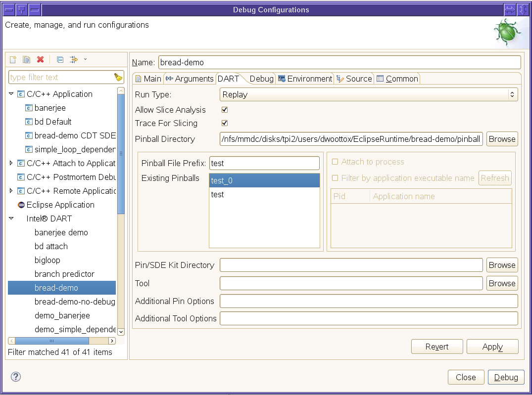
Task: Open the Run Type dropdown
Action: (368, 94)
